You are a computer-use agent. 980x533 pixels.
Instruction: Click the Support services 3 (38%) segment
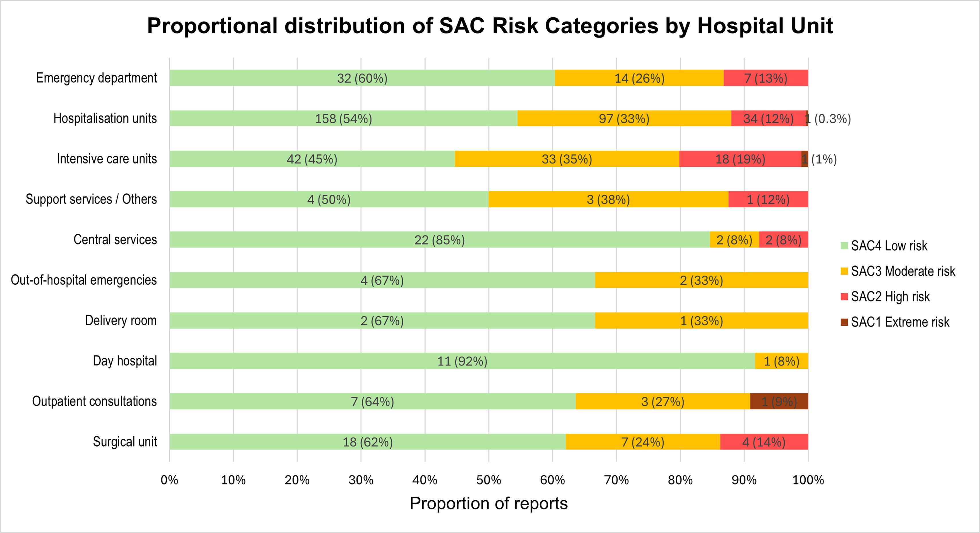[608, 199]
